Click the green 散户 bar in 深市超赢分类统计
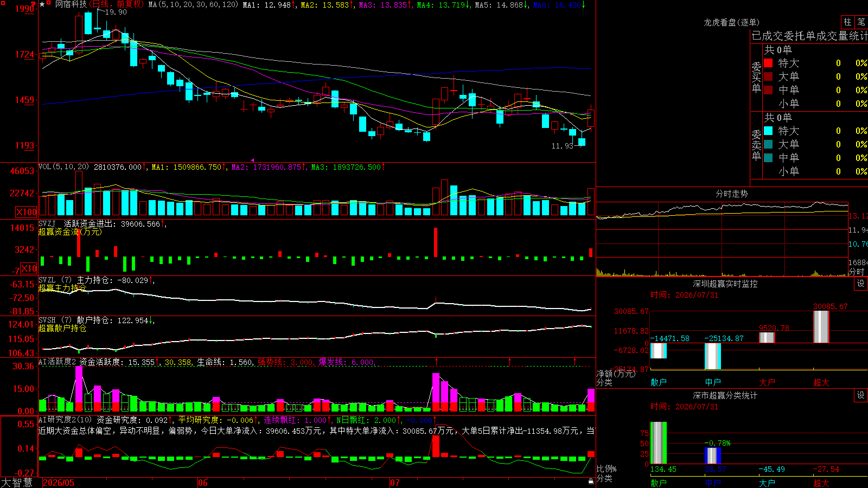 [x=659, y=443]
